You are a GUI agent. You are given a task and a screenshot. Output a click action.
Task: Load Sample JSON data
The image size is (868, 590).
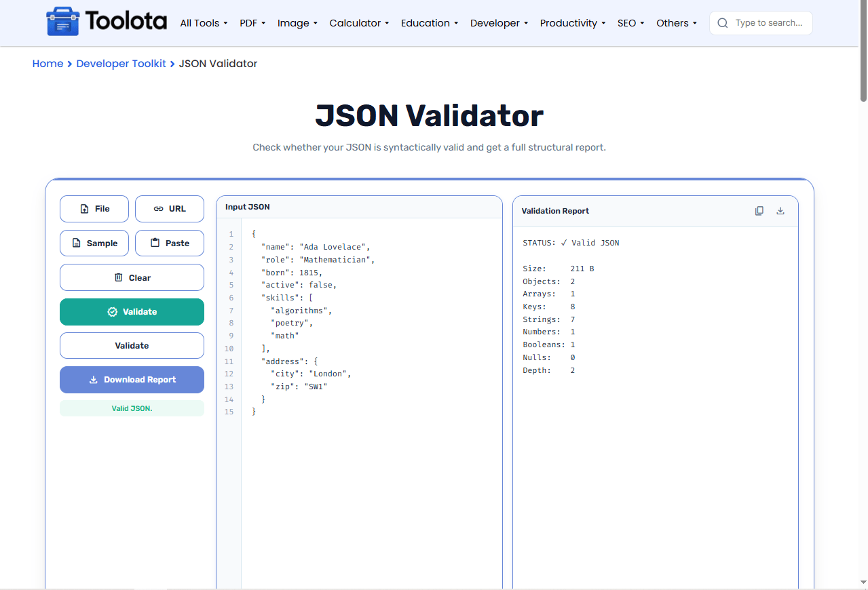[94, 243]
